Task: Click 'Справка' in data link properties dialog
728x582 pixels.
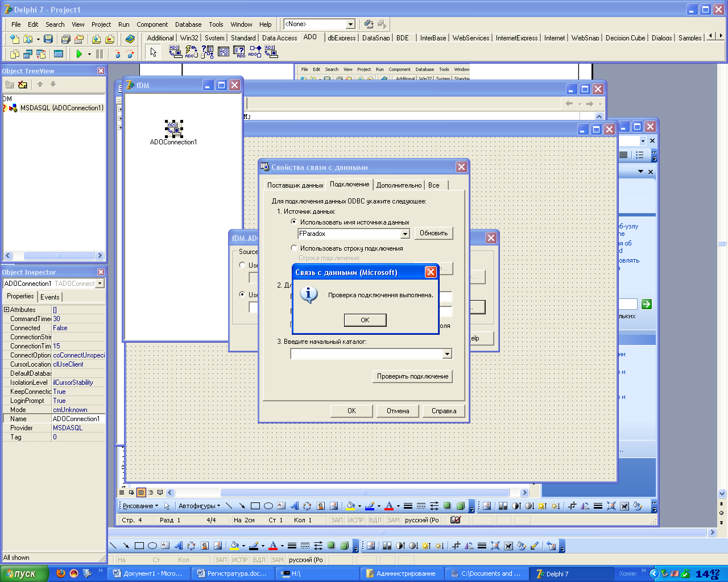Action: (x=444, y=411)
